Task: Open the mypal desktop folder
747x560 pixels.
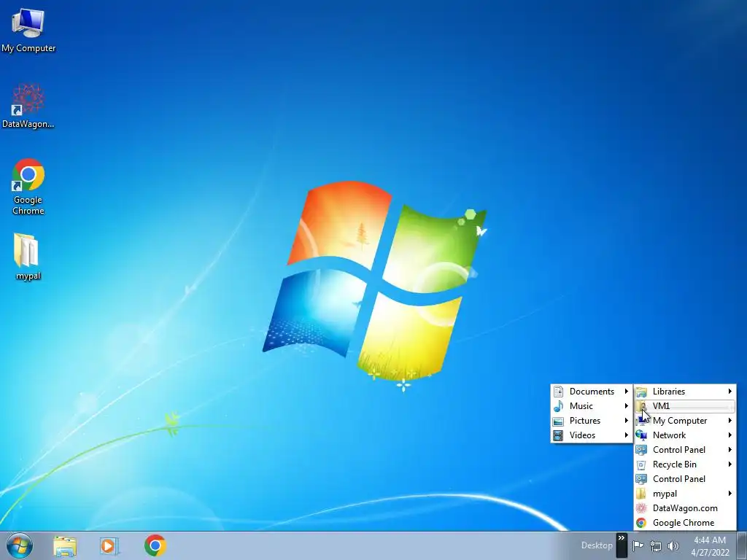Action: (27, 256)
